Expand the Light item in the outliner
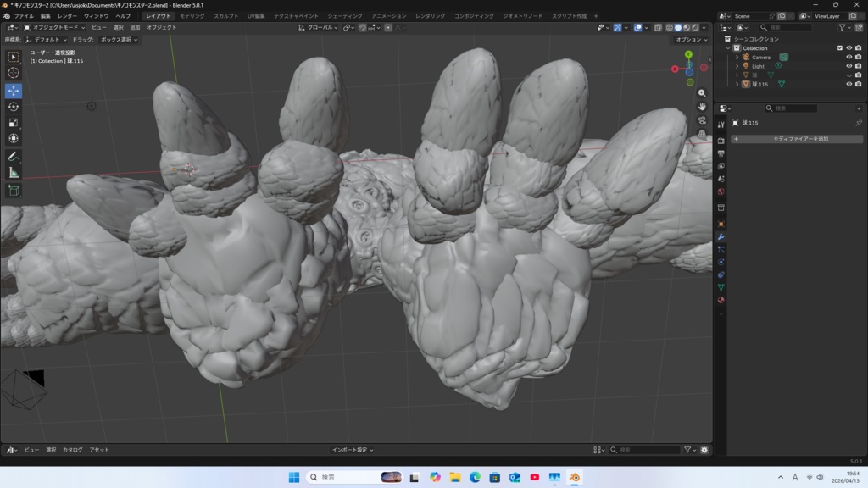 (737, 66)
